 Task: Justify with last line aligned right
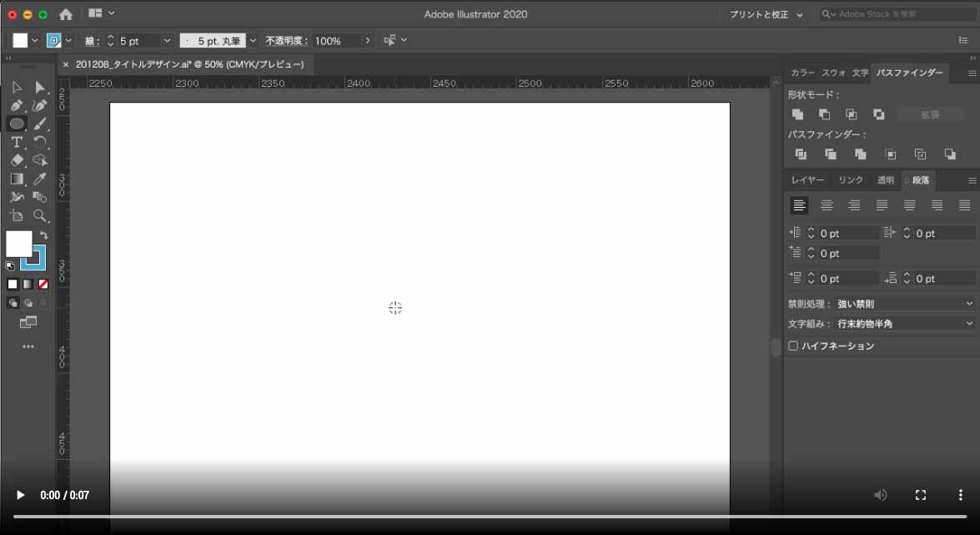click(937, 205)
